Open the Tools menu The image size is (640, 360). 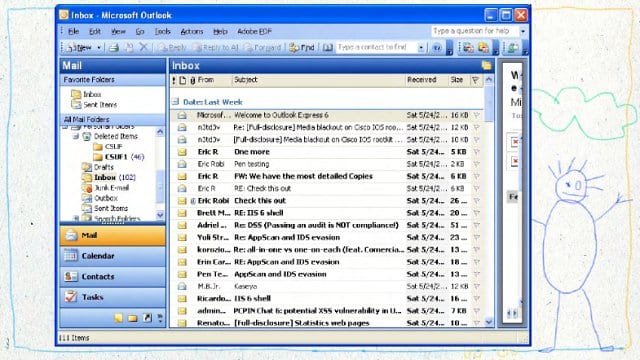(162, 31)
